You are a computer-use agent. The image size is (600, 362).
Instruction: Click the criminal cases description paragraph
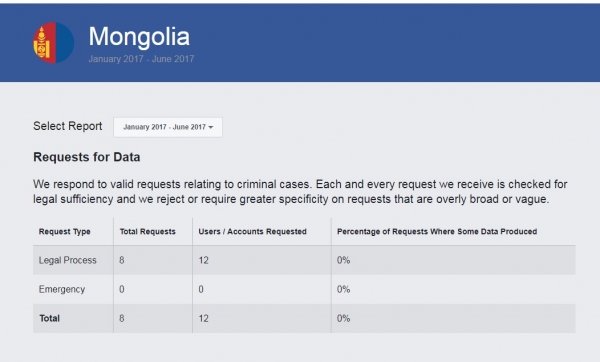pyautogui.click(x=300, y=192)
